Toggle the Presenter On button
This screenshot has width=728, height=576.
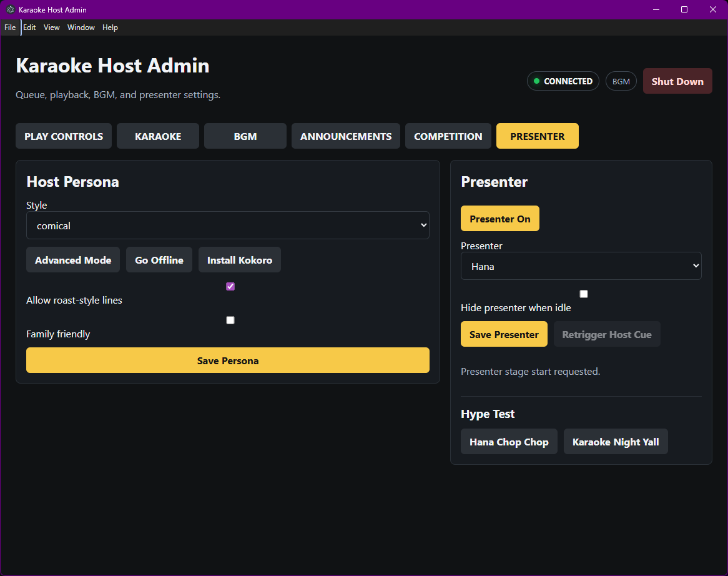tap(499, 218)
